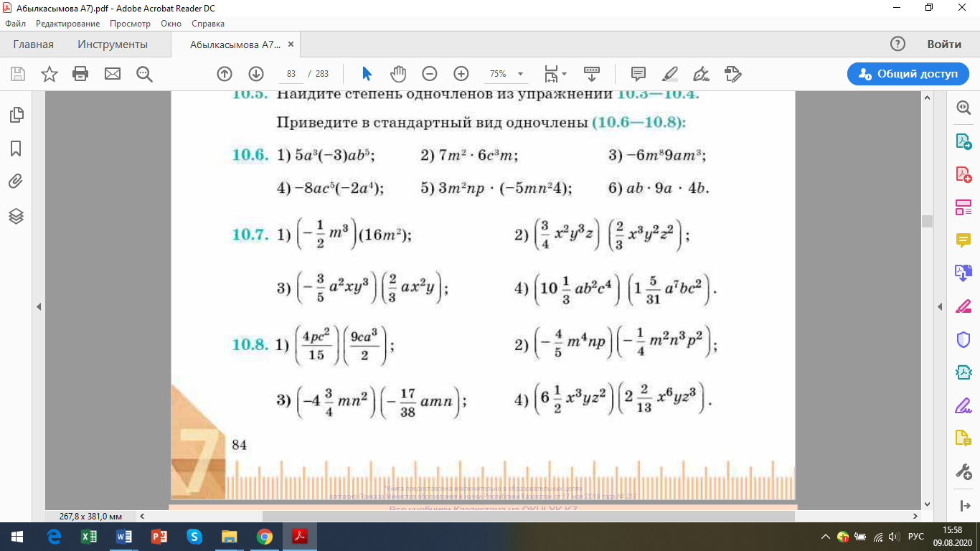
Task: Open Excel from the taskbar
Action: tap(90, 537)
